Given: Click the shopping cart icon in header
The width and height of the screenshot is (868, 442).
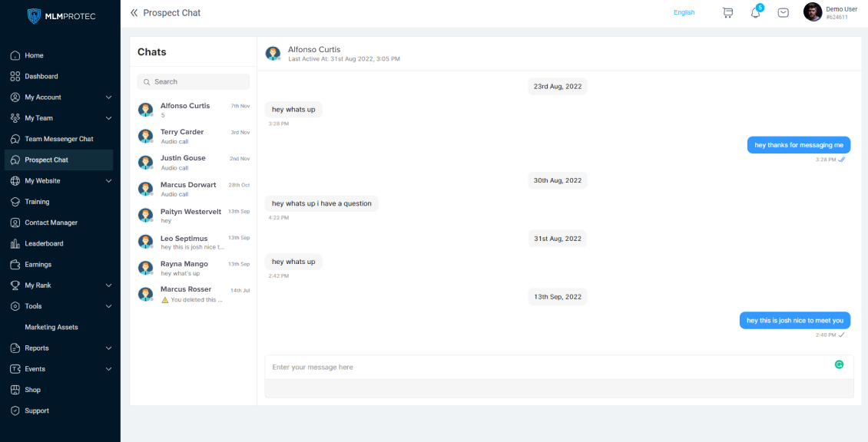Looking at the screenshot, I should pos(727,12).
